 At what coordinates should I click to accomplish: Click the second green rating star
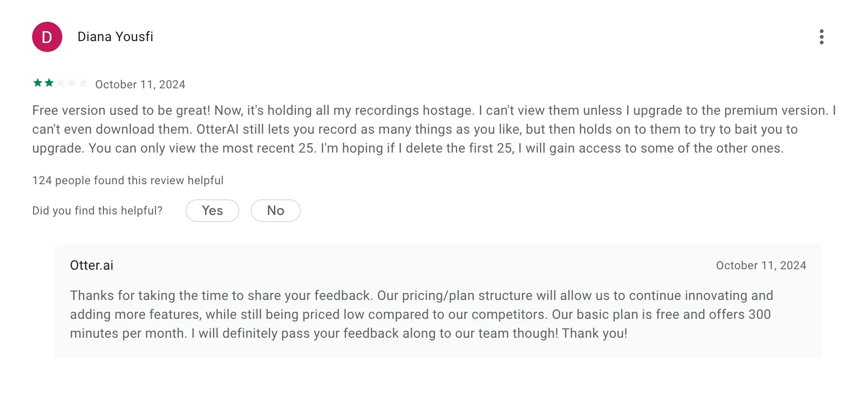(49, 83)
